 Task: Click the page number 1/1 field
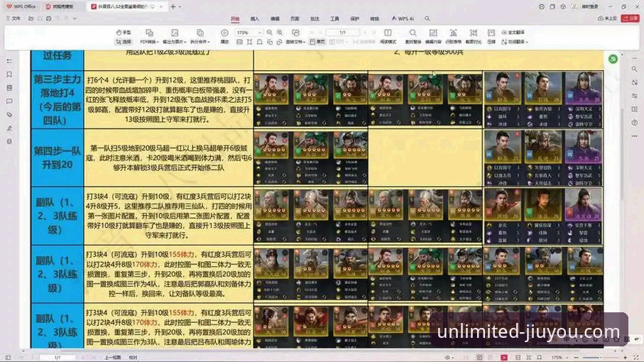click(342, 33)
